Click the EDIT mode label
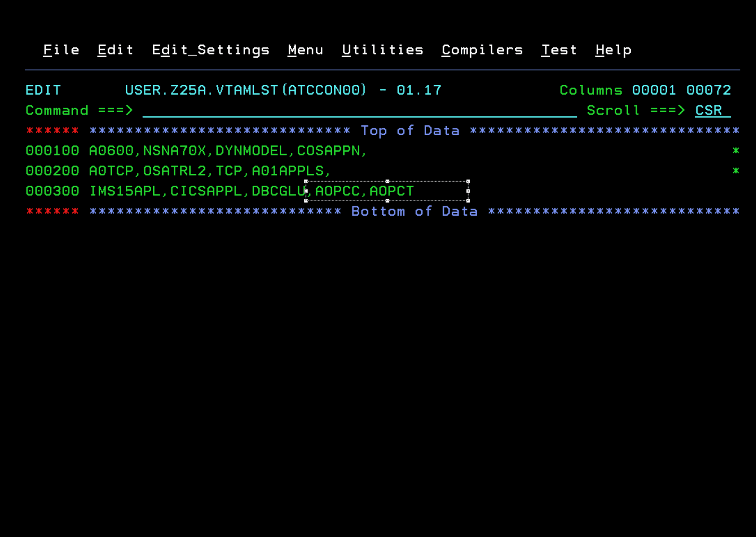Screen dimensions: 756x537 (x=43, y=90)
